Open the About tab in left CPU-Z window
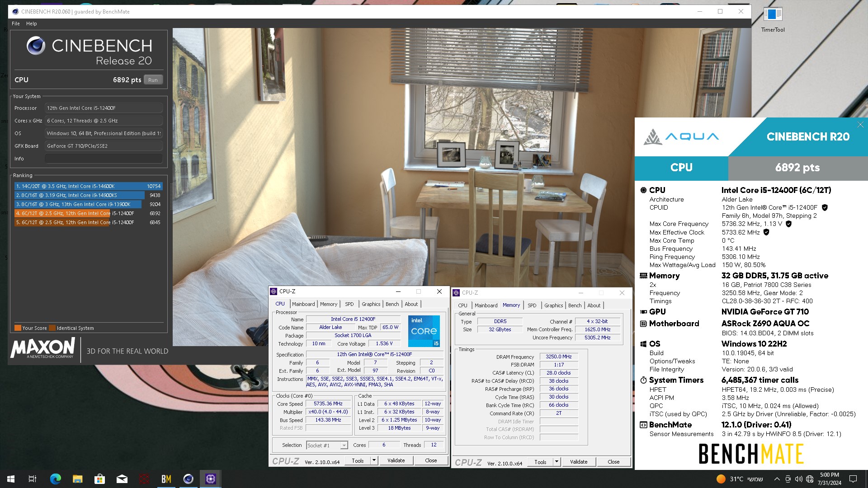The width and height of the screenshot is (868, 488). coord(411,304)
